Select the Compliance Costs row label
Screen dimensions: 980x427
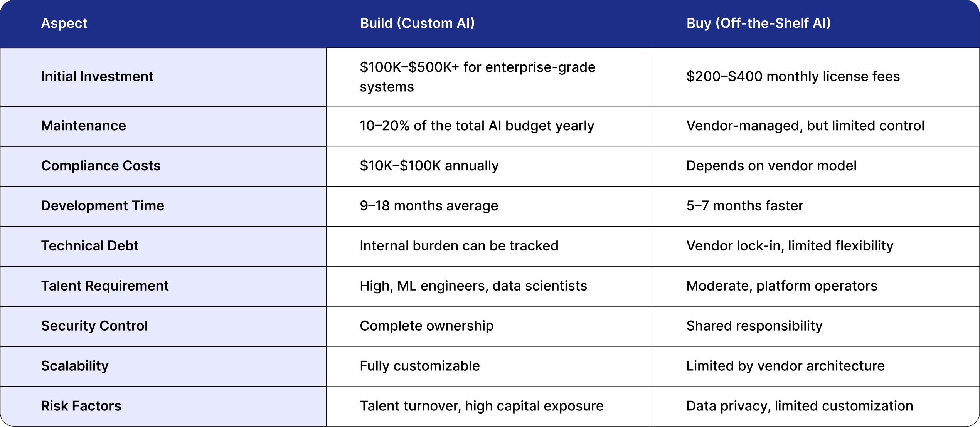click(101, 166)
